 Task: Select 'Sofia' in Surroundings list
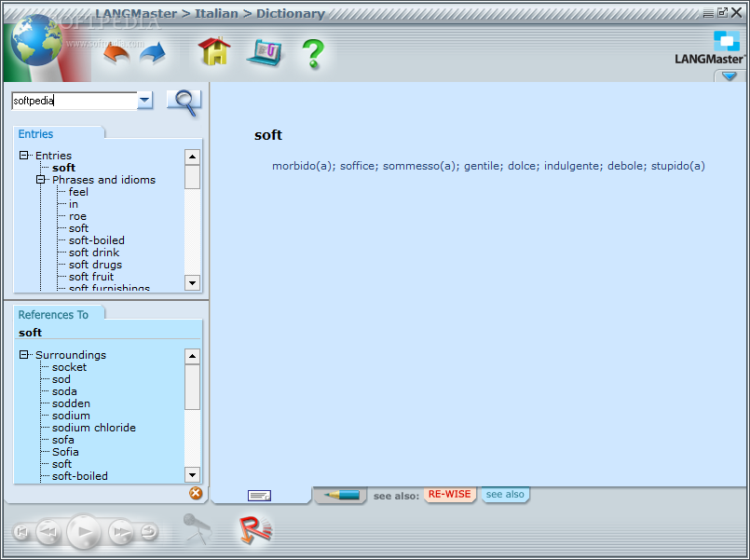(x=65, y=451)
